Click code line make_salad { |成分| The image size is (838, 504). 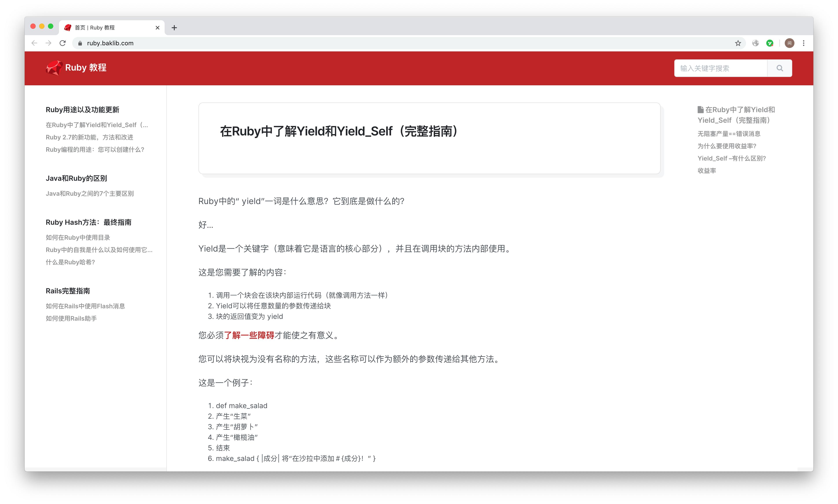pos(296,458)
